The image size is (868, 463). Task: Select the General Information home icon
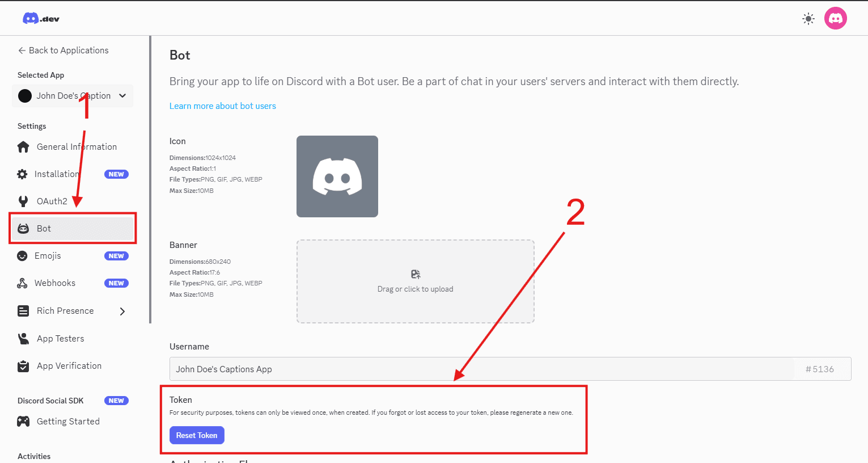23,146
